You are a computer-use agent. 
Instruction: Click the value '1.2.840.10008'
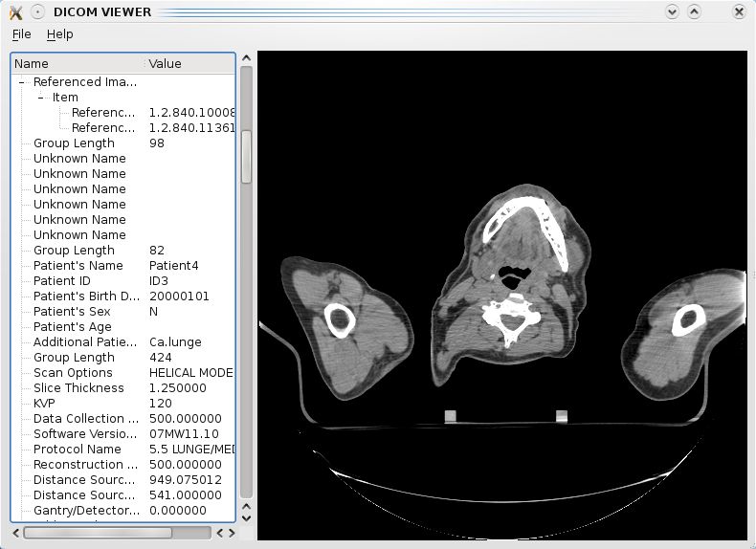click(192, 113)
